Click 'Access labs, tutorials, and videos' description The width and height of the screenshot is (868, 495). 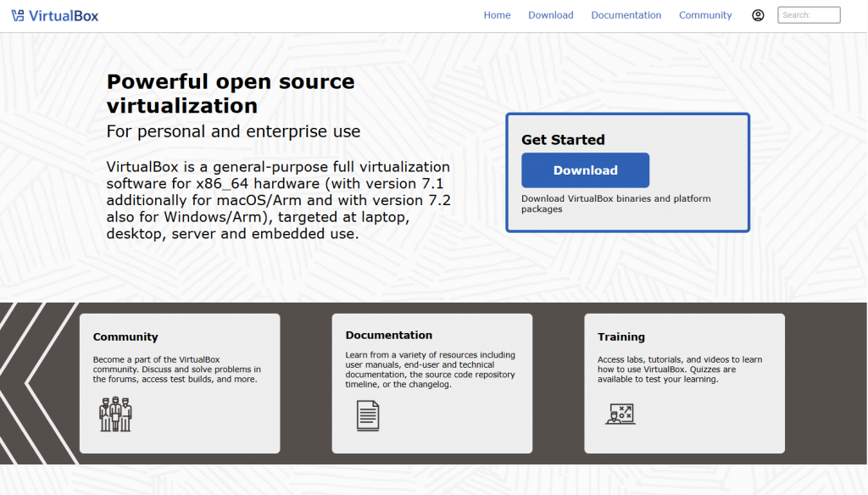click(680, 370)
